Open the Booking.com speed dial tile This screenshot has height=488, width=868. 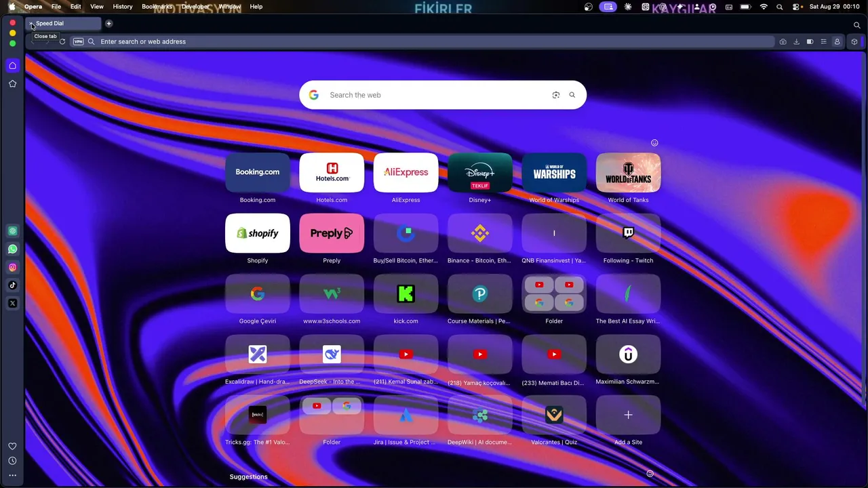point(258,173)
